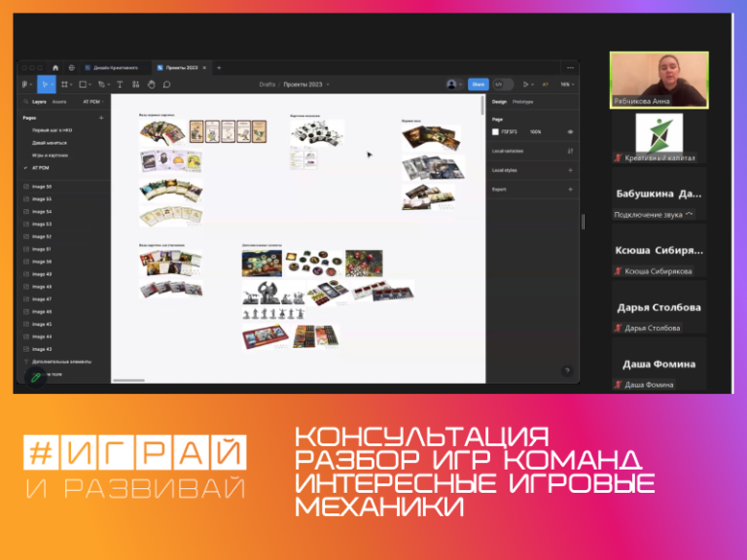Viewport: 747px width, 560px height.
Task: Select the Pen tool
Action: [101, 85]
